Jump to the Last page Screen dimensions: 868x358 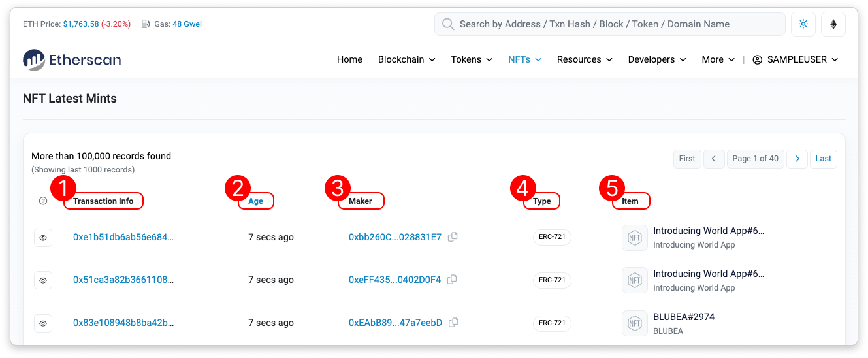tap(823, 159)
